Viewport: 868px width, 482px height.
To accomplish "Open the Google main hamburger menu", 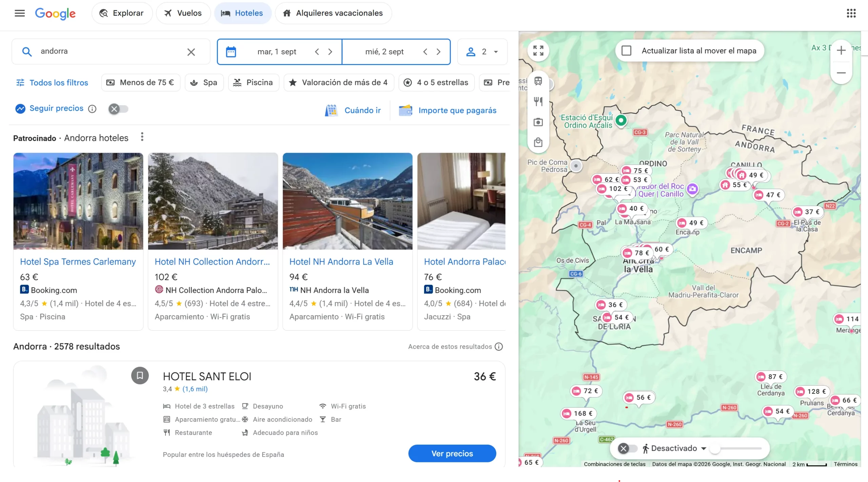I will pyautogui.click(x=20, y=13).
